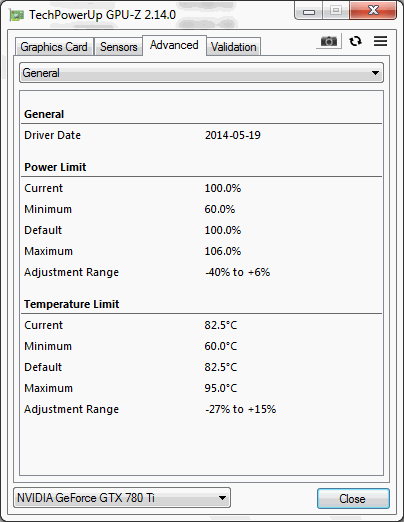Click the Close button

(x=353, y=499)
